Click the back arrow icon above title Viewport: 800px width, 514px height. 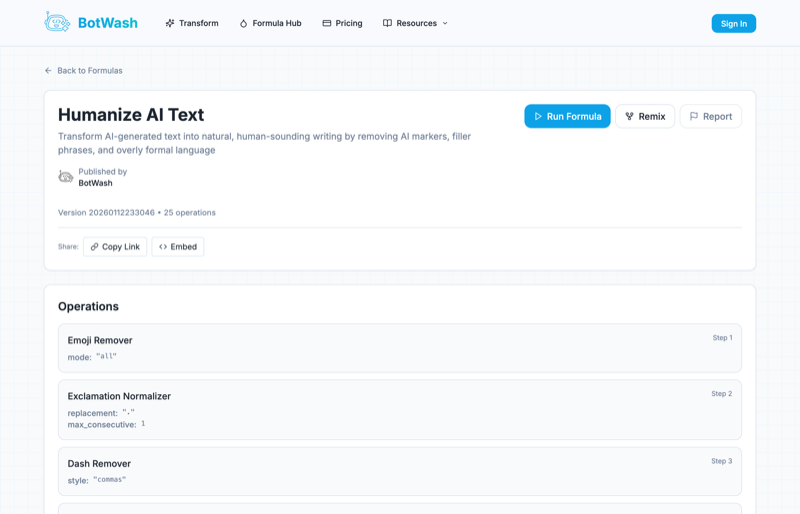(48, 71)
